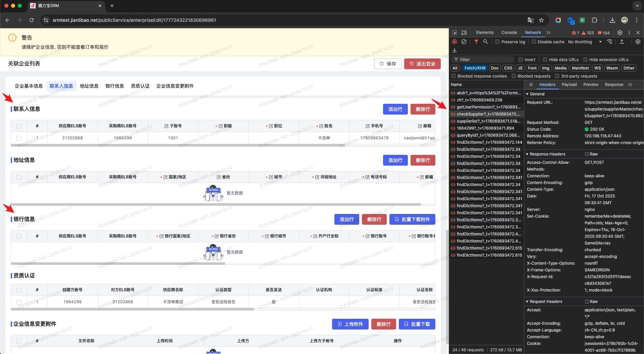Check the Disable cache option
644x354 pixels.
[x=534, y=42]
